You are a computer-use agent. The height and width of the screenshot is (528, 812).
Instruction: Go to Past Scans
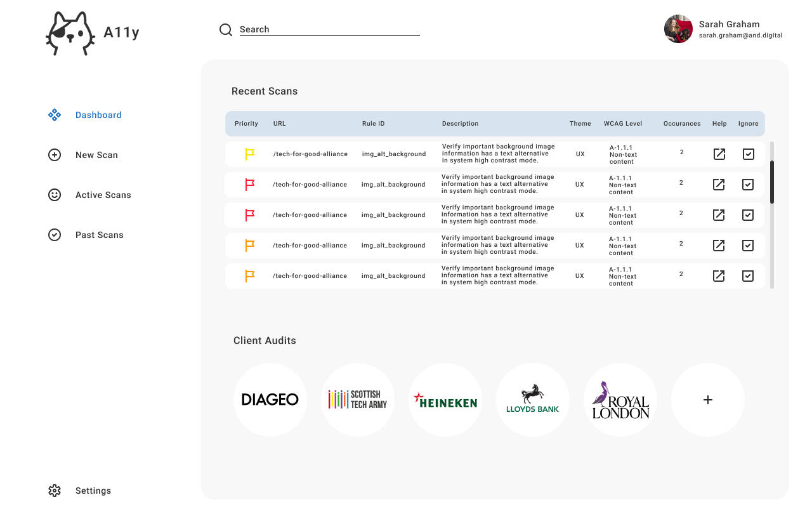pyautogui.click(x=99, y=235)
